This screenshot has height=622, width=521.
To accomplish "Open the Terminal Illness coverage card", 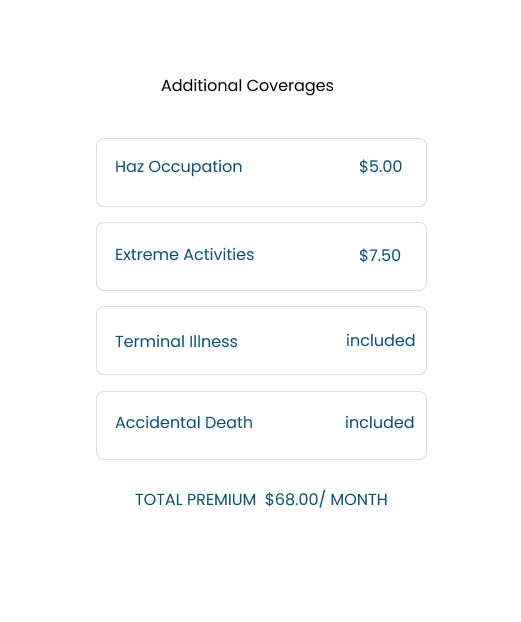I will 261,340.
